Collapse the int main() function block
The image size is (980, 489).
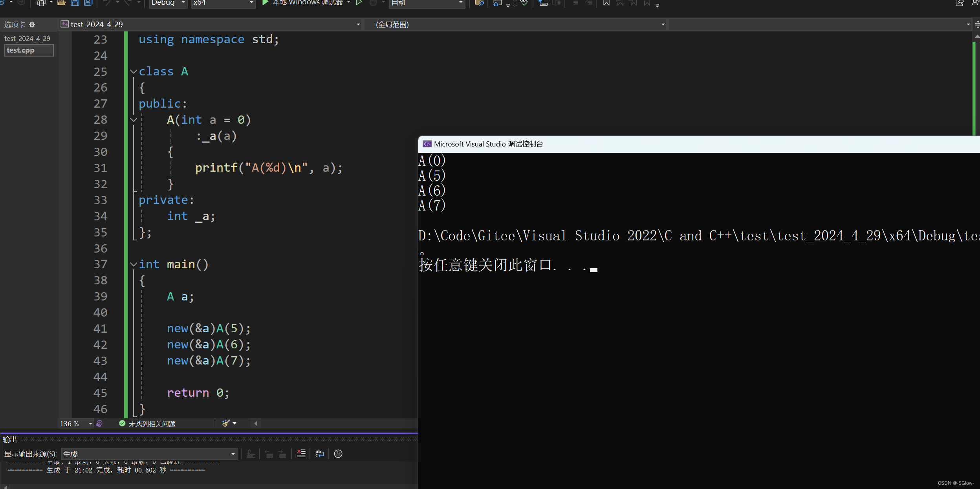click(x=134, y=265)
